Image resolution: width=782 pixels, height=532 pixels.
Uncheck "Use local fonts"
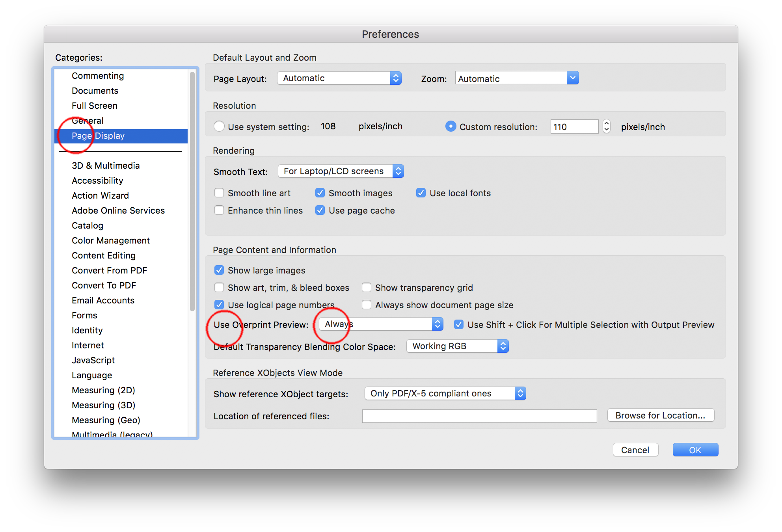[x=421, y=193]
